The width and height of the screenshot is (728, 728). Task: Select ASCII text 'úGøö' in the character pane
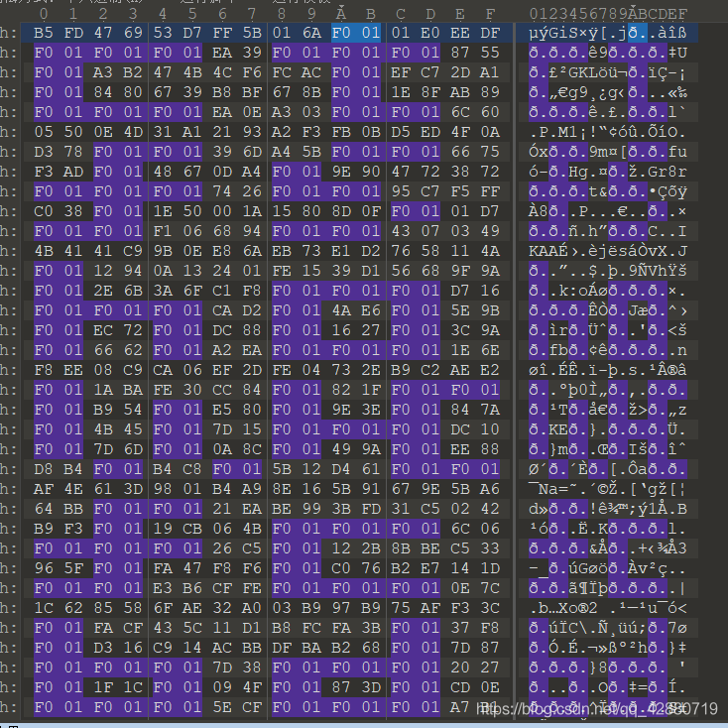(x=588, y=568)
